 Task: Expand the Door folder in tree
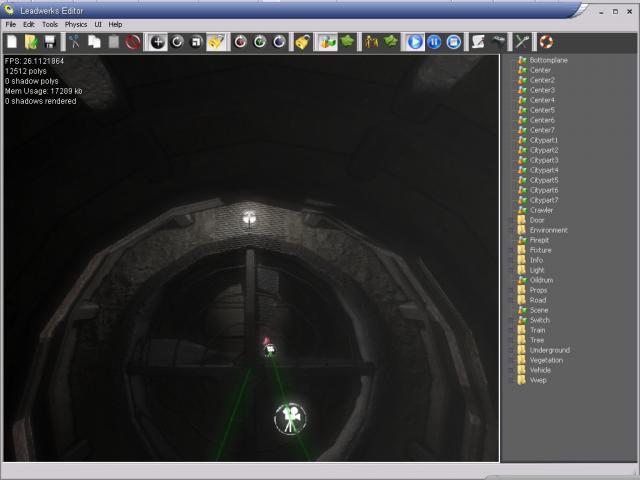[x=510, y=220]
